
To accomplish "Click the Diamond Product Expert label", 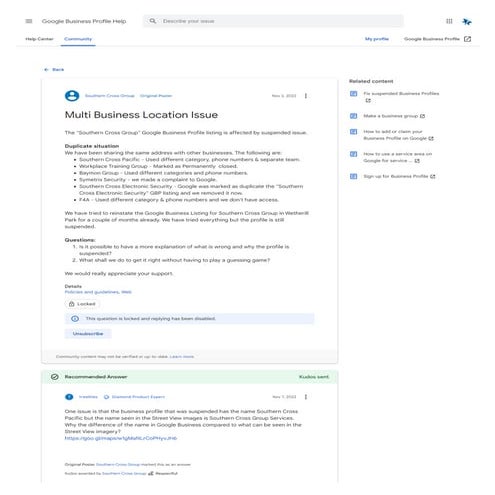I will point(138,397).
